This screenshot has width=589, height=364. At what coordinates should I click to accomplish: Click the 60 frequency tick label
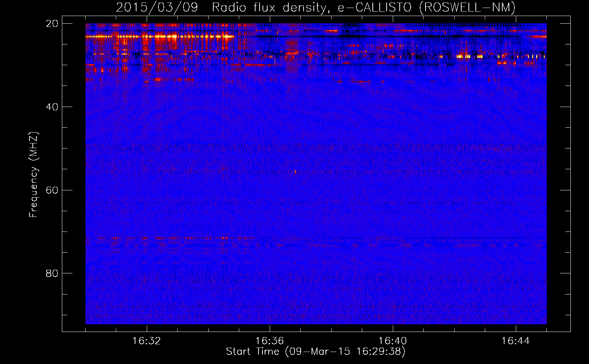pyautogui.click(x=52, y=190)
